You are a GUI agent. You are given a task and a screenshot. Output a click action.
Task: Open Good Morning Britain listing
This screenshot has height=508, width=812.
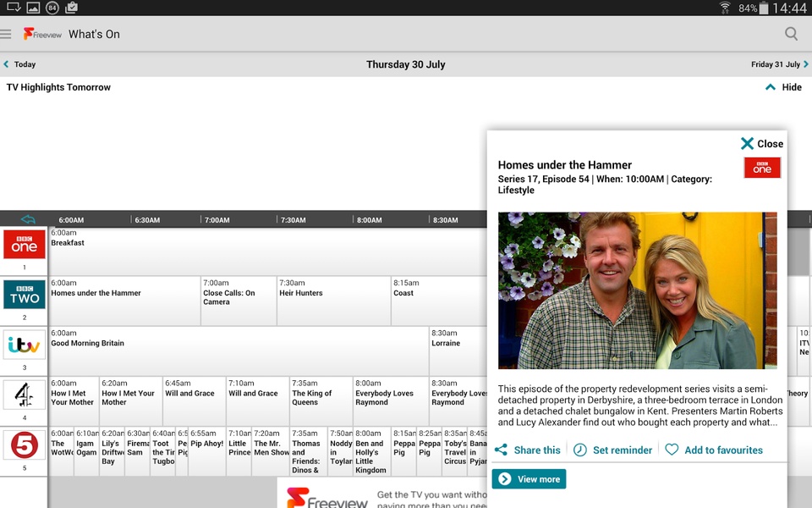point(239,351)
